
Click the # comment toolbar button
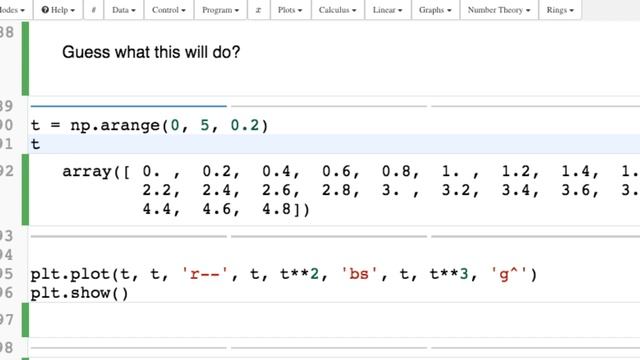point(93,10)
